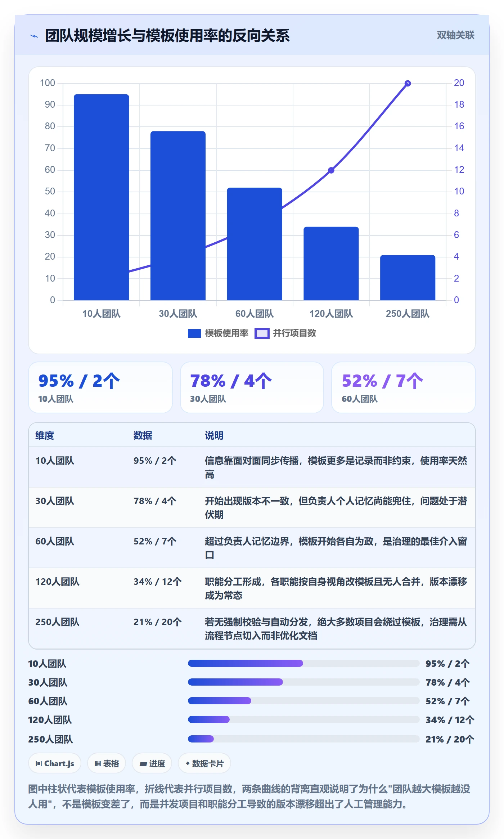
Task: Select the Chart.js chip
Action: (55, 763)
